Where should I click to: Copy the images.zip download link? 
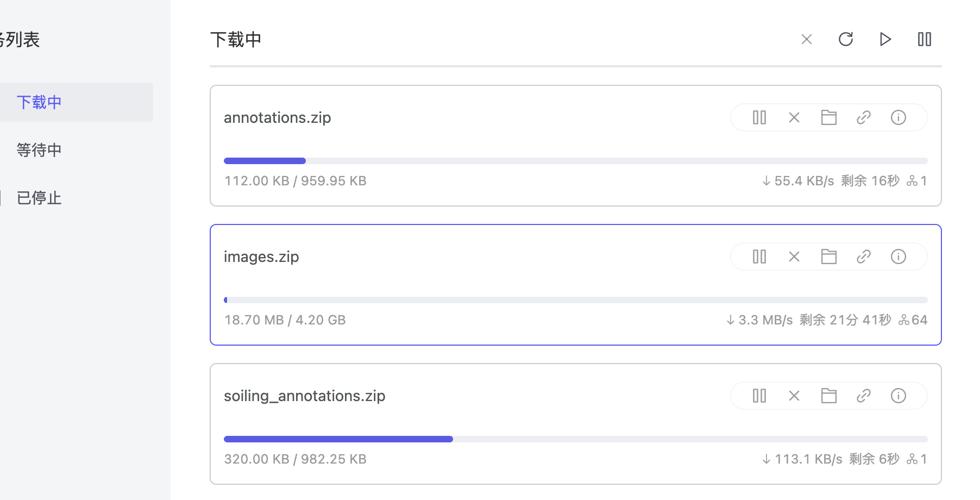(864, 257)
